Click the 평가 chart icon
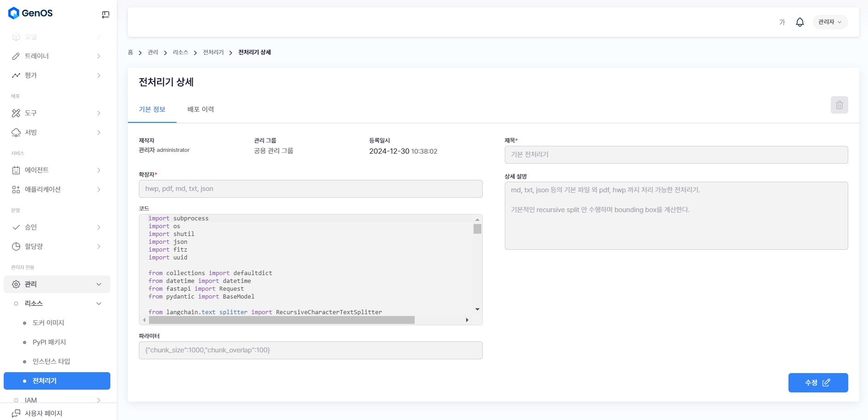The width and height of the screenshot is (868, 420). click(x=16, y=75)
